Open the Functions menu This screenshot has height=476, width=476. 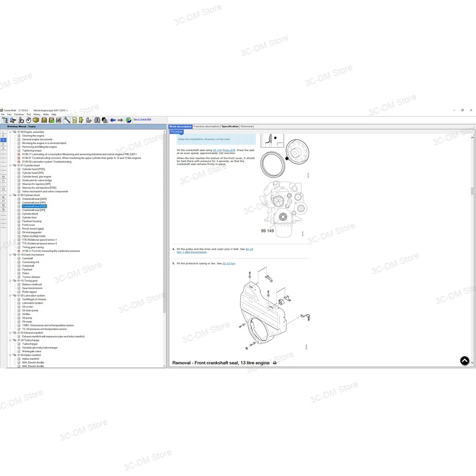click(x=19, y=114)
